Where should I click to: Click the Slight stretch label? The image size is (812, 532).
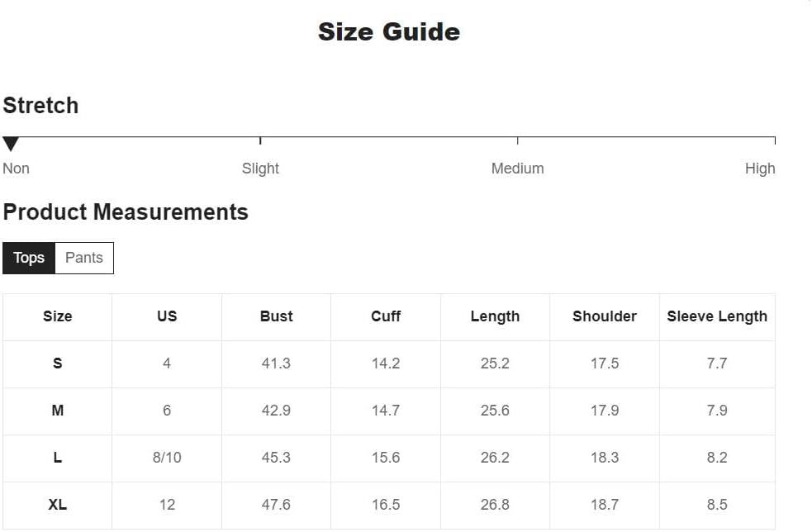(x=260, y=169)
